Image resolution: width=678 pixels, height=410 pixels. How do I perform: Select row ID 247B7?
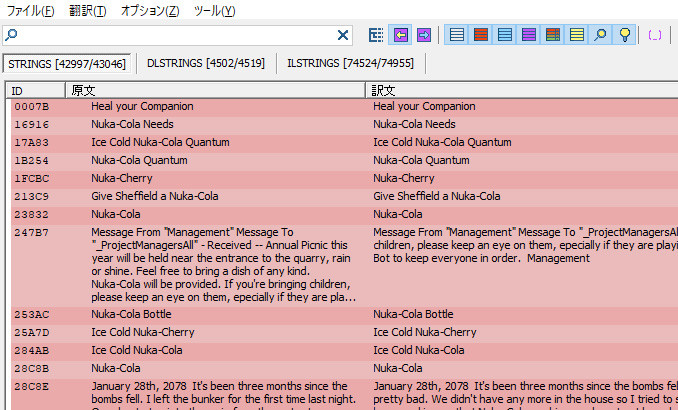click(x=32, y=233)
